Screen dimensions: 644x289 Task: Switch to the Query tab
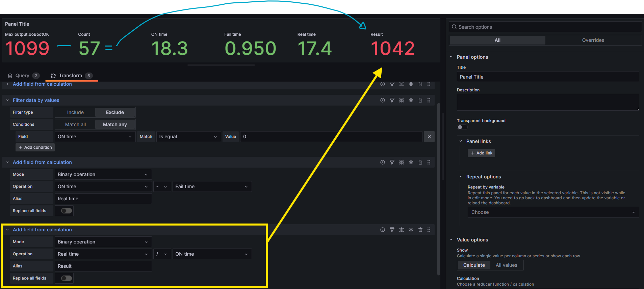pos(23,76)
